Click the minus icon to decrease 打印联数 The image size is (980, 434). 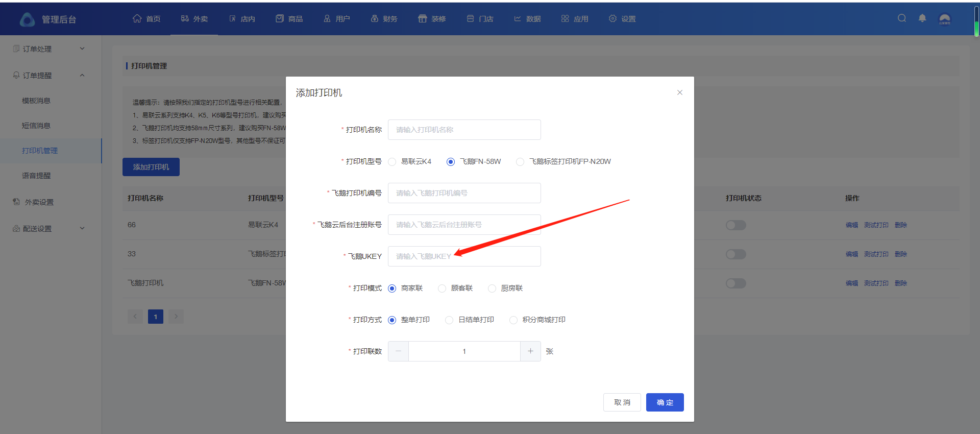click(x=399, y=351)
